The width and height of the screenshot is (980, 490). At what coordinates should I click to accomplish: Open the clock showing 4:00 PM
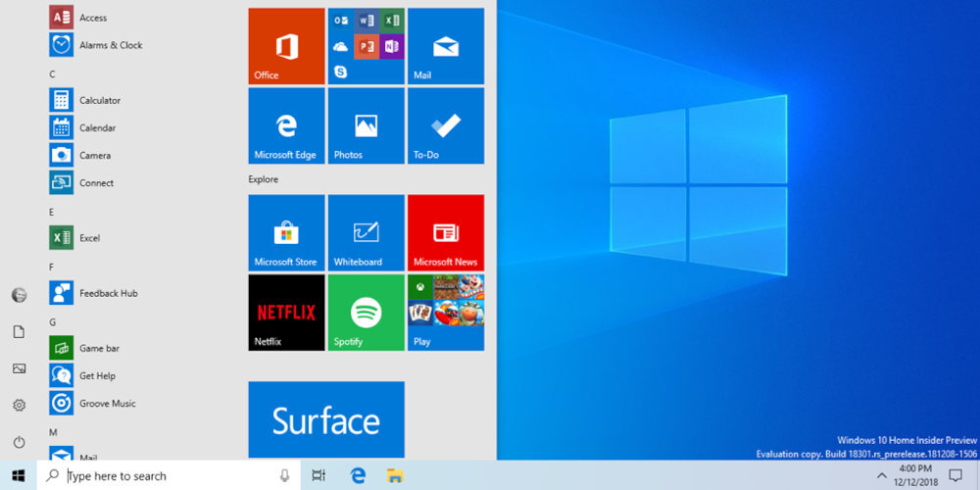coord(915,475)
